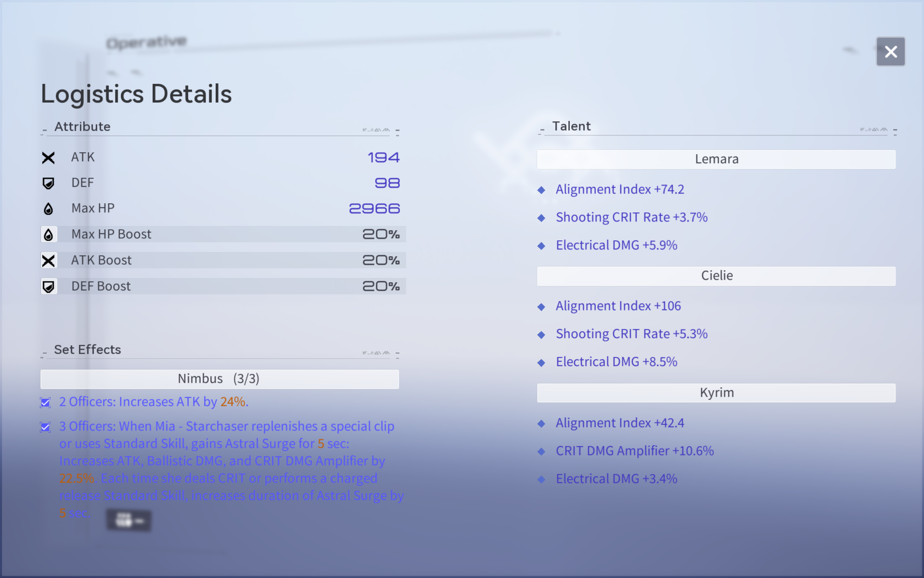Click the ATK crossed-swords icon
The image size is (924, 578).
click(x=48, y=158)
